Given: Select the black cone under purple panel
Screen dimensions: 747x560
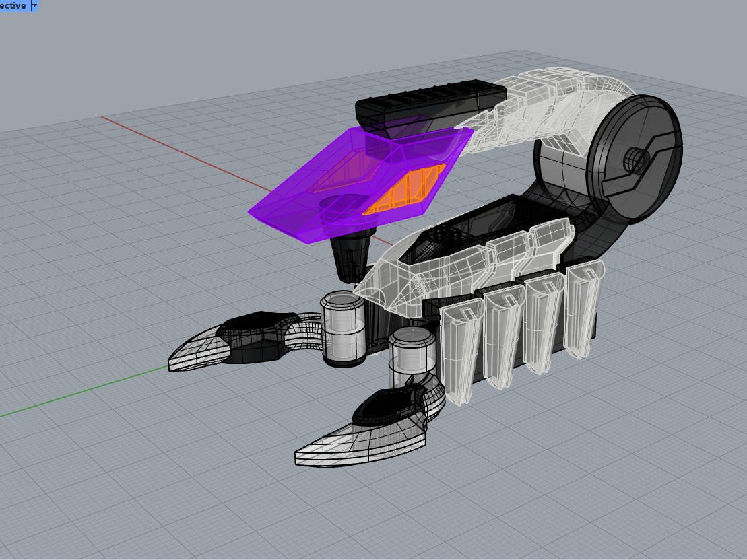Looking at the screenshot, I should coord(352,257).
